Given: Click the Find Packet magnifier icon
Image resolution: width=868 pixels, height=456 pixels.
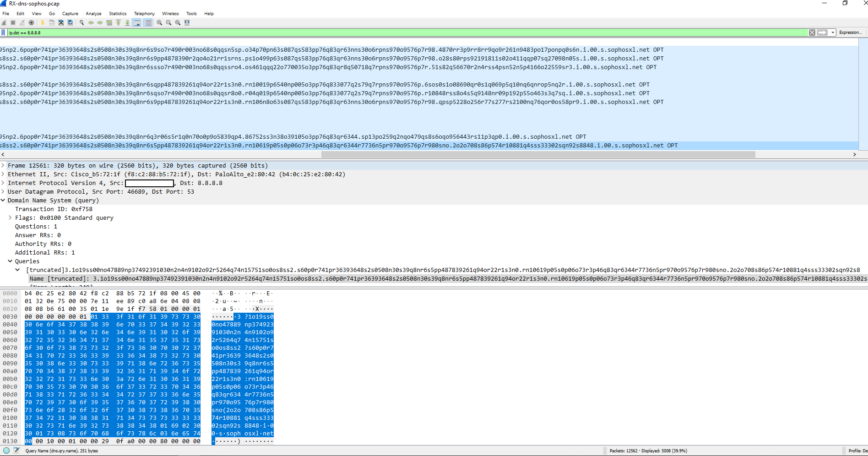Looking at the screenshot, I should pos(81,22).
